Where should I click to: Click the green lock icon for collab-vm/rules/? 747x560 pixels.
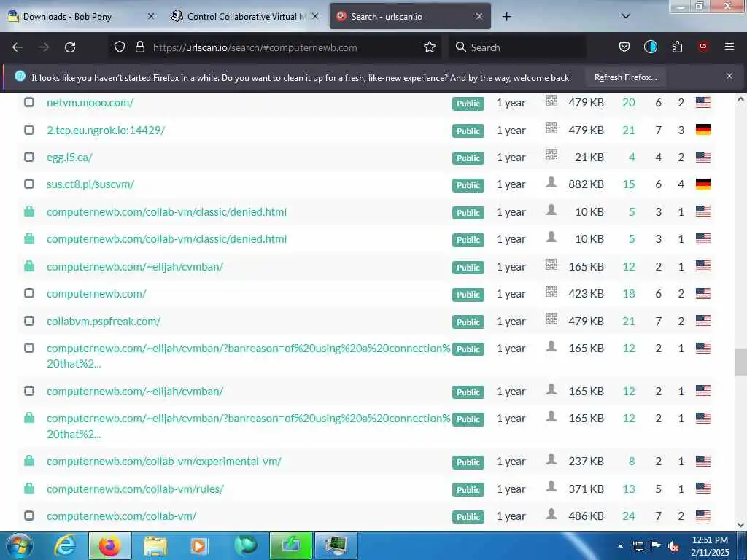pyautogui.click(x=29, y=488)
